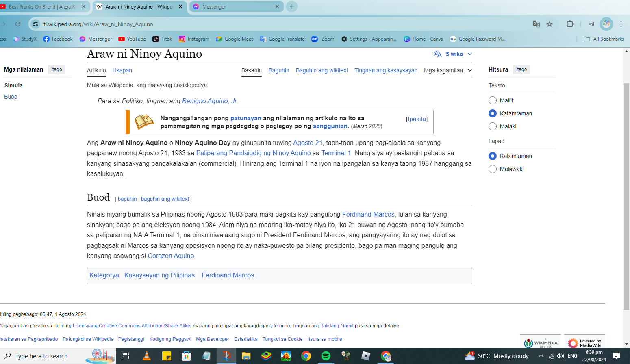Open site information icon in address bar
Screen dimensions: 630x364
coord(35,24)
